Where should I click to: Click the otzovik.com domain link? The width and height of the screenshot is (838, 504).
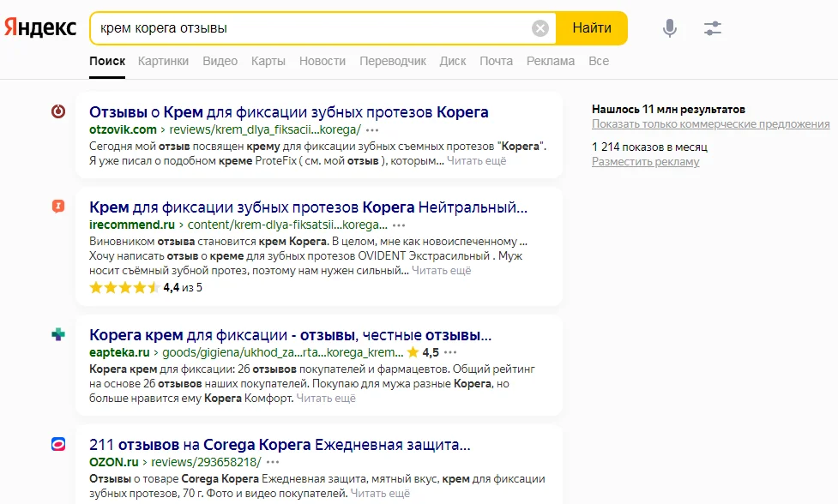(123, 129)
